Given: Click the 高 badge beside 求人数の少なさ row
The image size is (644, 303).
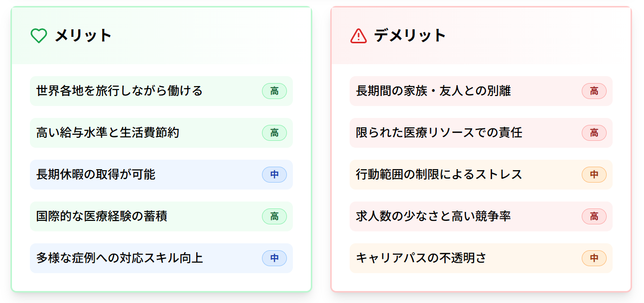Looking at the screenshot, I should click(594, 216).
